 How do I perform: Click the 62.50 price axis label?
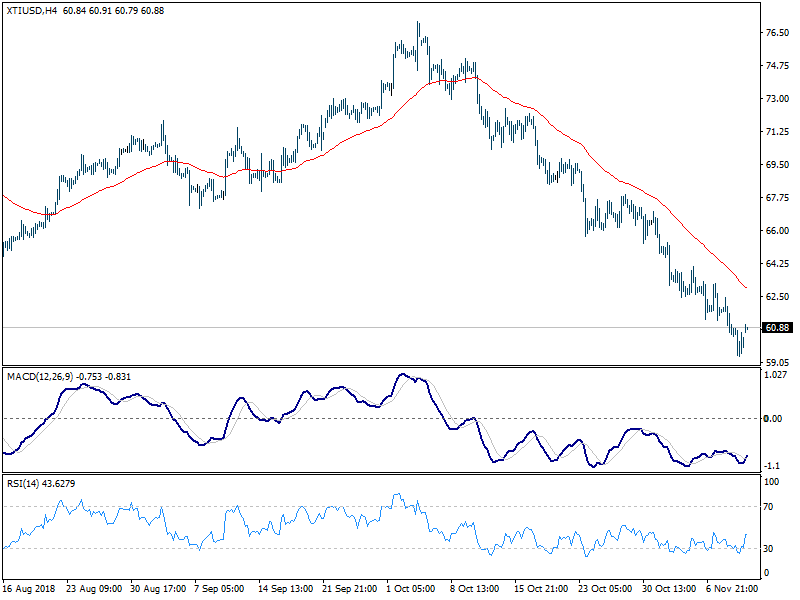(x=777, y=296)
